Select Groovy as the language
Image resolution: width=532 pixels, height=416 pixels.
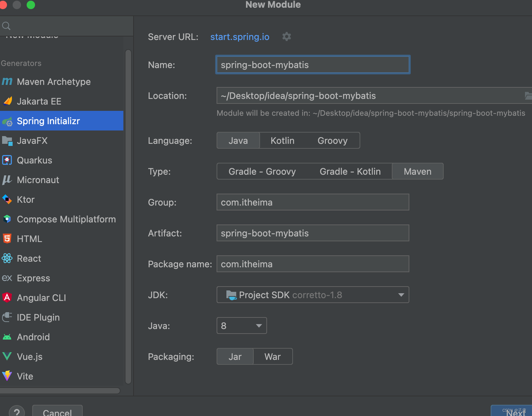pyautogui.click(x=333, y=141)
